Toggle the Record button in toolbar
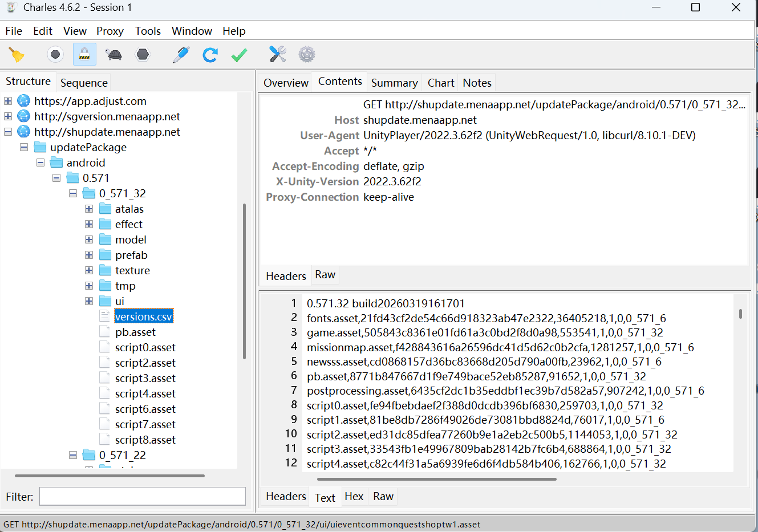 [x=55, y=55]
